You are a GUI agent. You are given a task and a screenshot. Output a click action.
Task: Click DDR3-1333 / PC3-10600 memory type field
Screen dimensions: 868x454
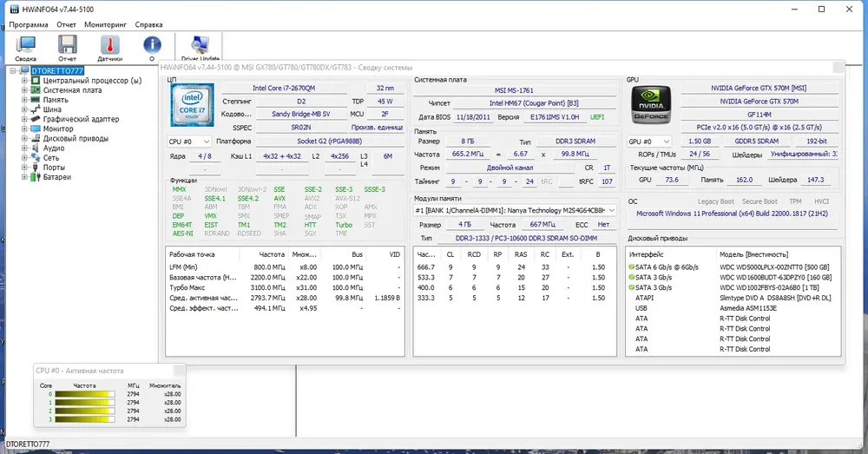pyautogui.click(x=527, y=238)
